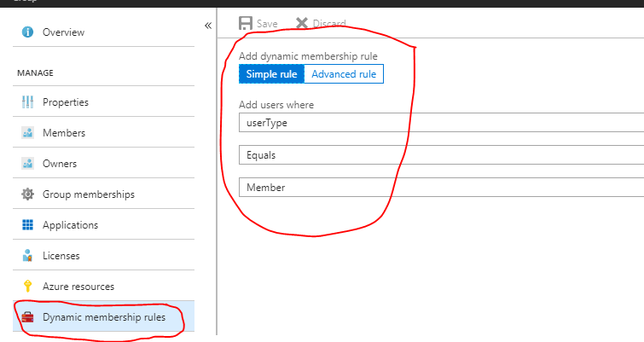644x342 pixels.
Task: Click the Applications grid icon
Action: pyautogui.click(x=27, y=225)
